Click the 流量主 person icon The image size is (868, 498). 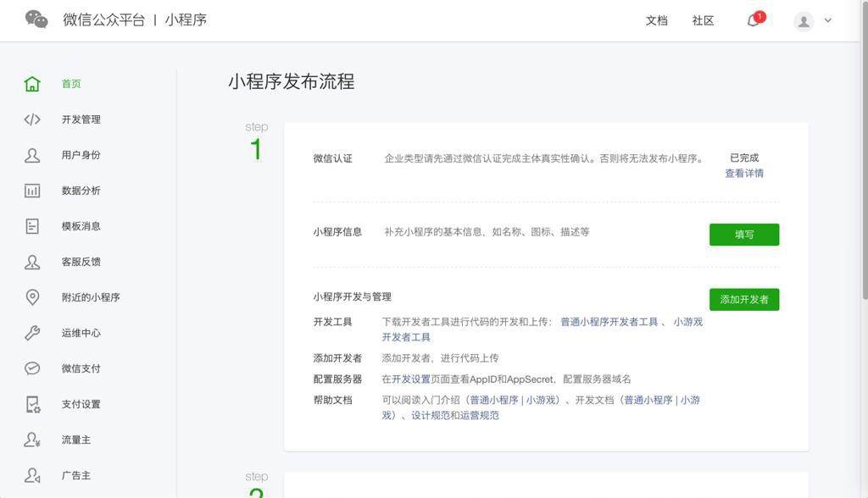(32, 440)
